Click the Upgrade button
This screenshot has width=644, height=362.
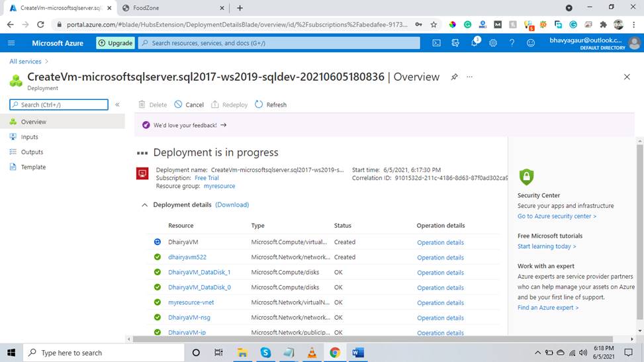tap(115, 43)
